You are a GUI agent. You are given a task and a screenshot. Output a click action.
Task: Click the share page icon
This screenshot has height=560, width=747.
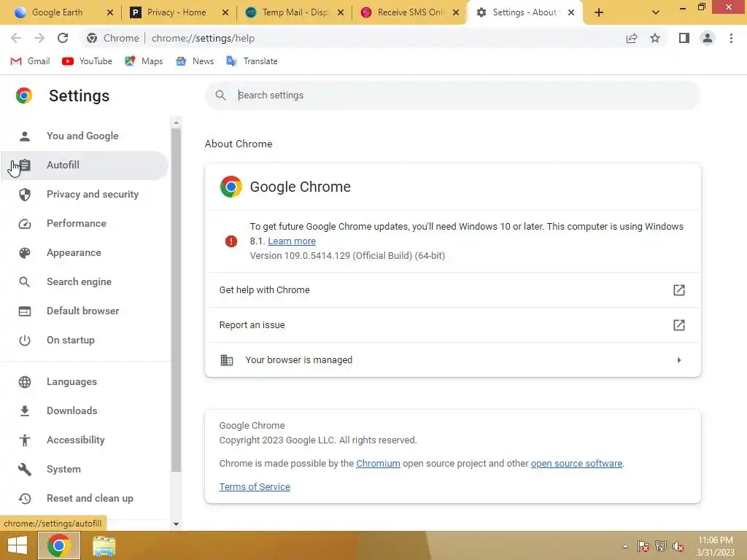coord(632,38)
